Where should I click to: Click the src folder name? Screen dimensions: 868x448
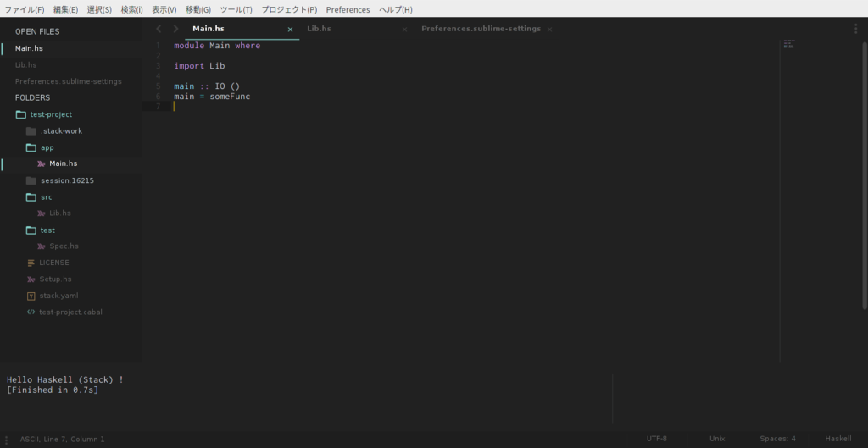pos(46,196)
